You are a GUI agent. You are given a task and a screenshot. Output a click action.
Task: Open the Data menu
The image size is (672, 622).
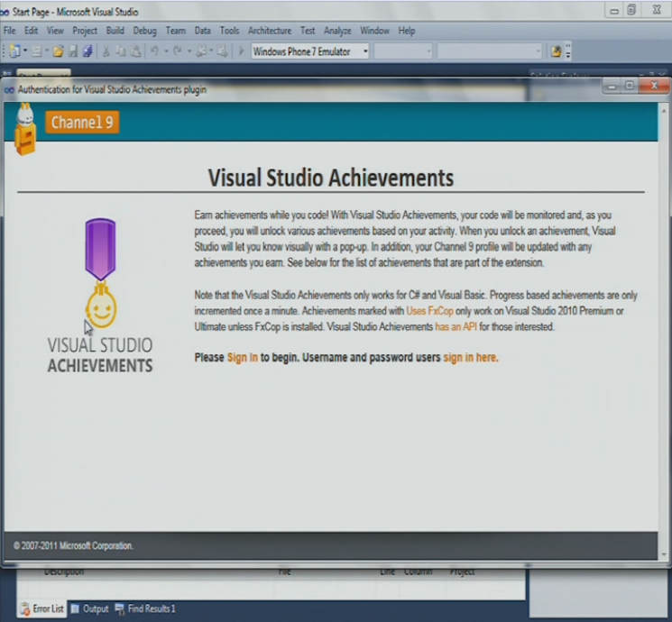point(202,31)
